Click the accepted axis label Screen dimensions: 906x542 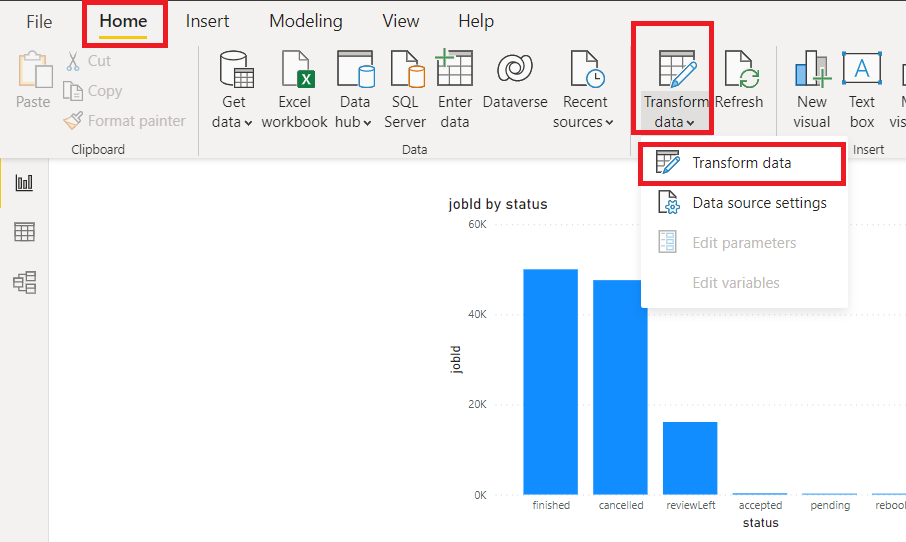pyautogui.click(x=760, y=505)
